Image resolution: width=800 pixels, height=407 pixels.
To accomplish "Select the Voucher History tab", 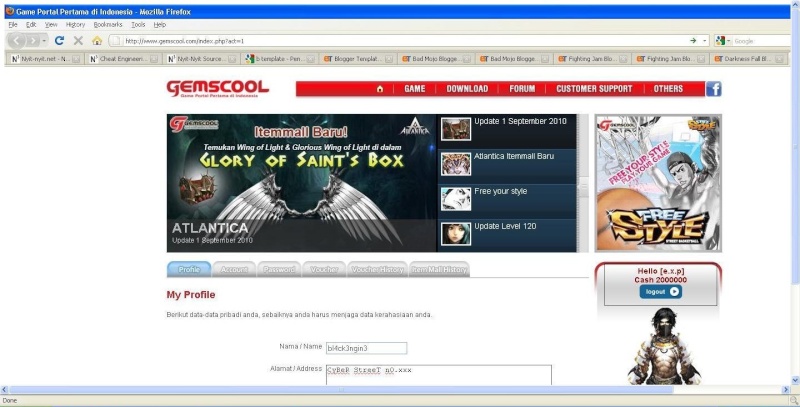I will [377, 269].
